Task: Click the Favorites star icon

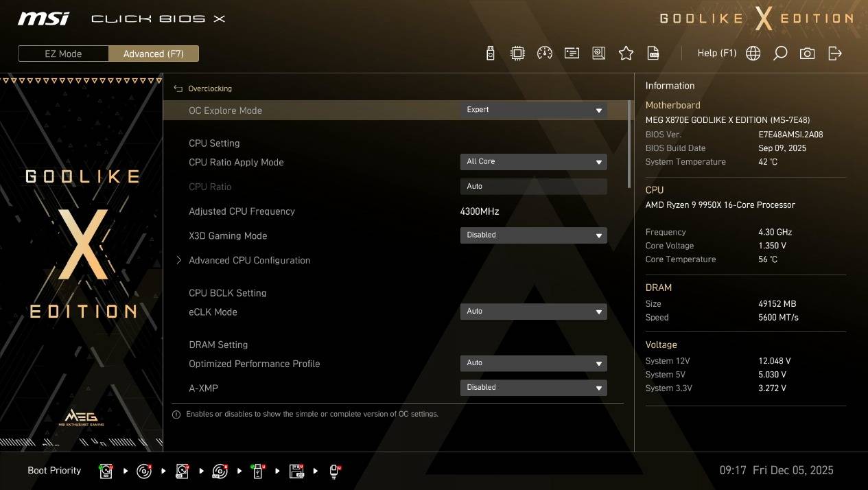Action: [x=626, y=54]
